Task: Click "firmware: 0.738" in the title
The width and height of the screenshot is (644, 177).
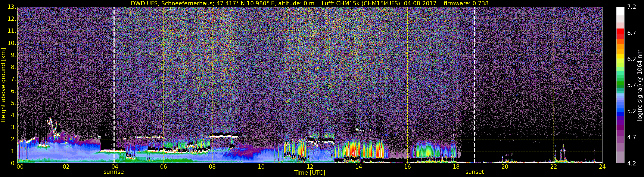Action: click(466, 3)
